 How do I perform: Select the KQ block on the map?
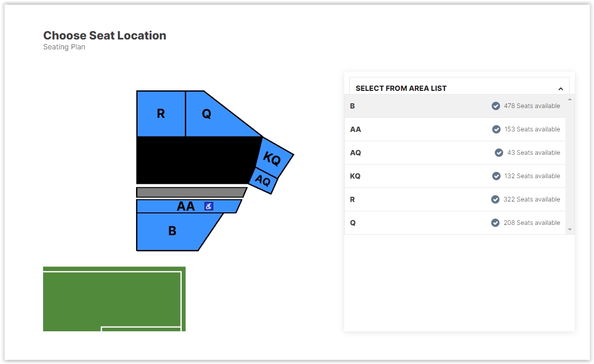click(x=274, y=158)
